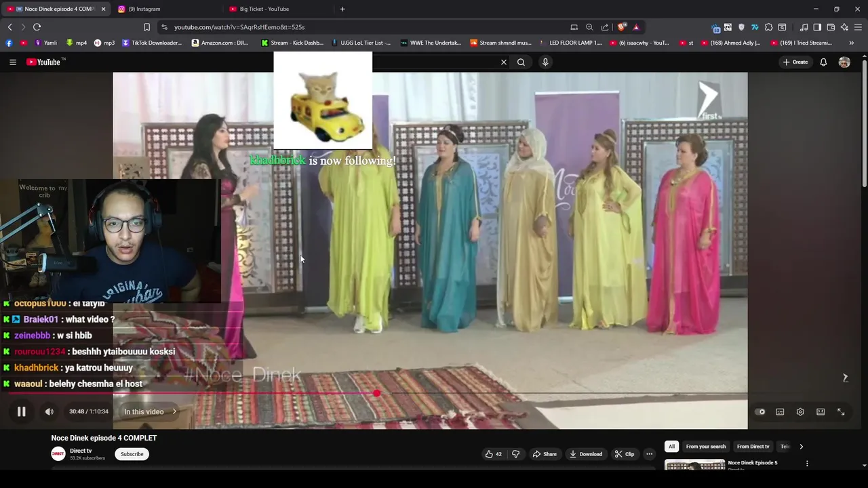Viewport: 868px width, 488px height.
Task: Click the page vertical scrollbar thumb
Action: tap(864, 122)
